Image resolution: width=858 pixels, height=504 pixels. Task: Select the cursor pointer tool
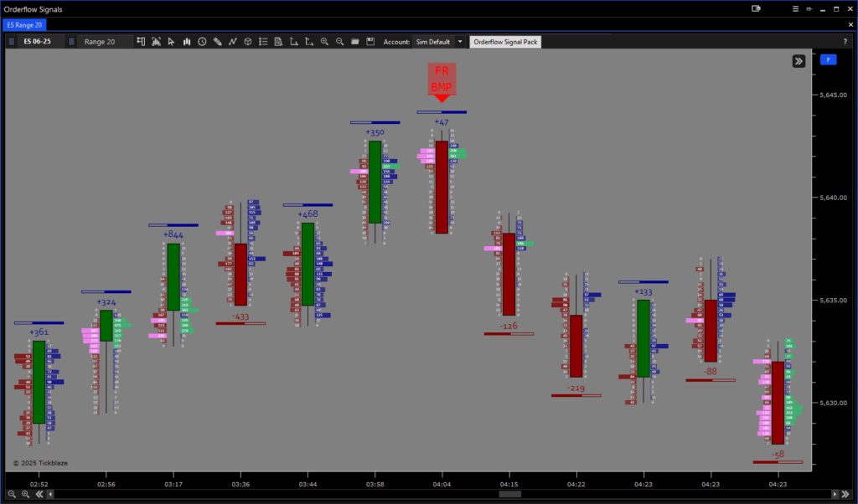pyautogui.click(x=171, y=41)
